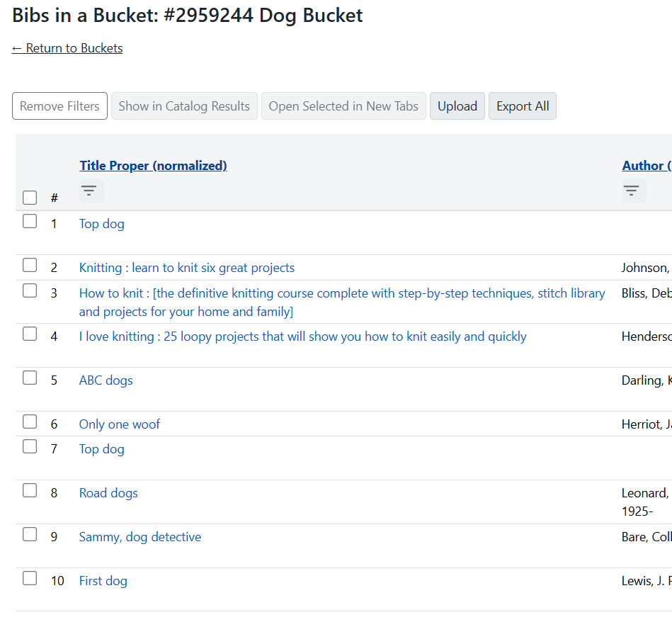Toggle the select-all checkbox in the header
This screenshot has width=672, height=639.
tap(30, 198)
